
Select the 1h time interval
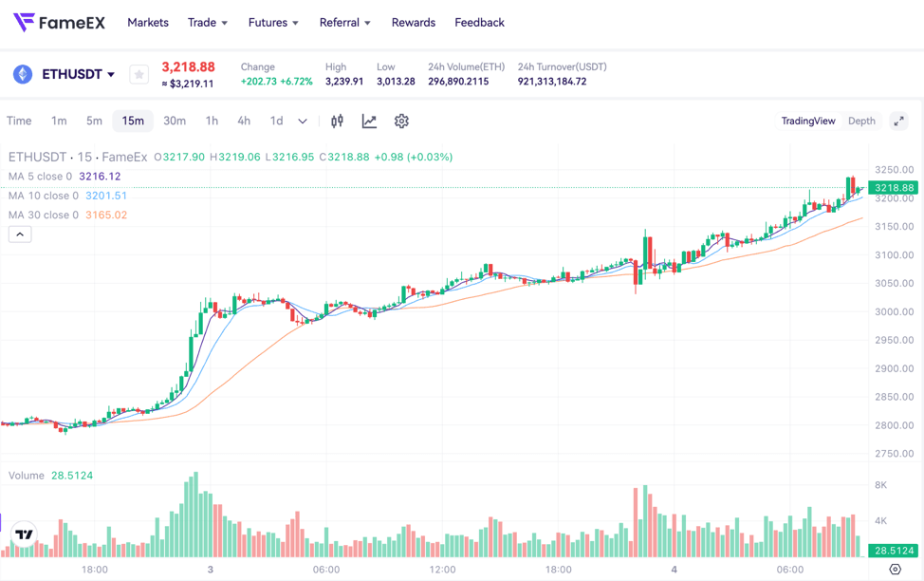[212, 121]
